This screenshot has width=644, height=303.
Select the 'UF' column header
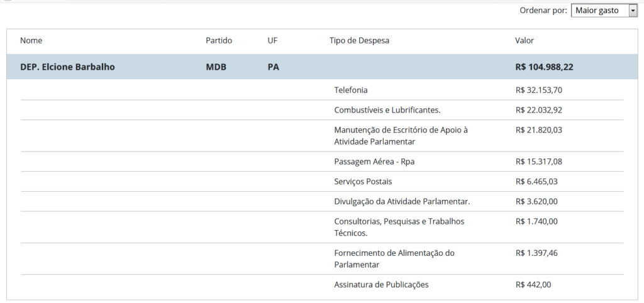click(272, 41)
